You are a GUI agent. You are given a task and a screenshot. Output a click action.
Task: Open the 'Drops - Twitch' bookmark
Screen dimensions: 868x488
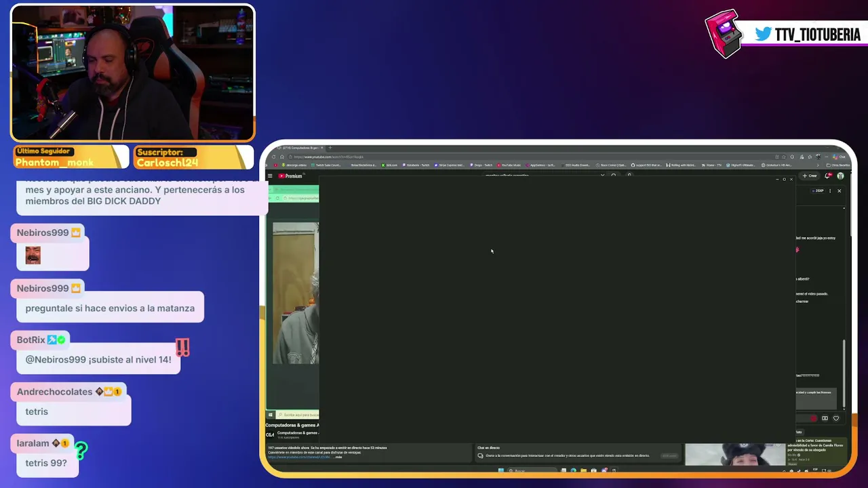[481, 165]
